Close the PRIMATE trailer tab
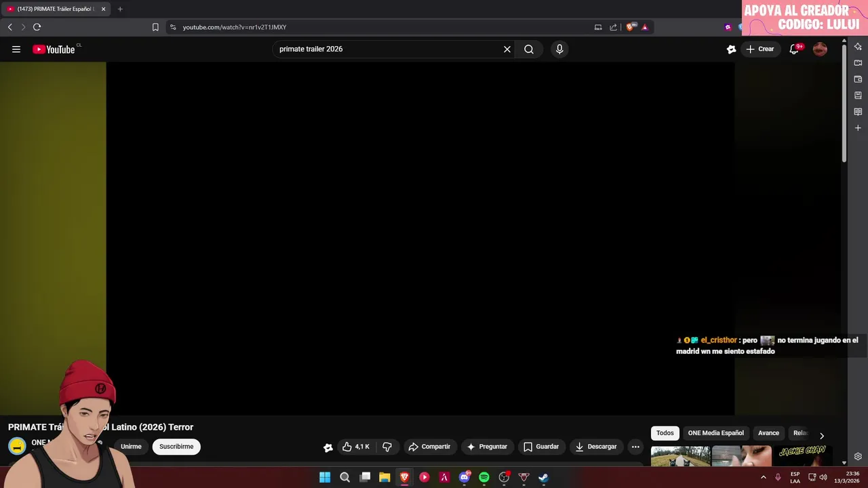This screenshot has height=488, width=868. (x=103, y=9)
